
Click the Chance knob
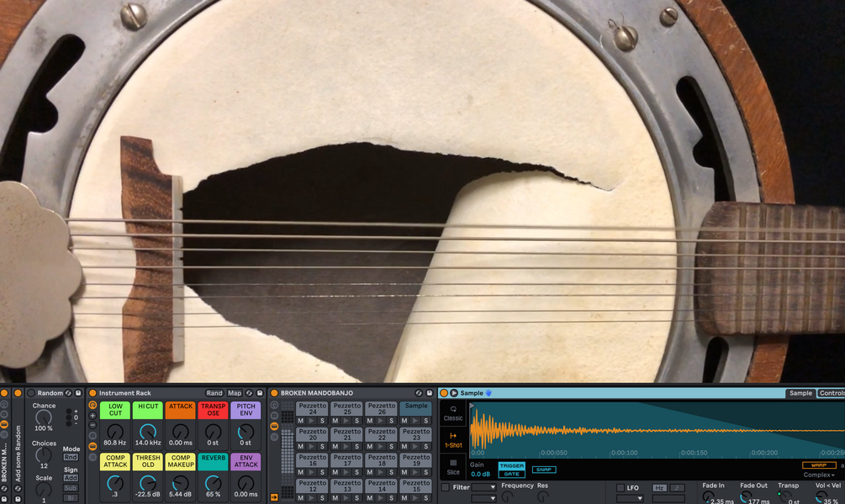click(x=44, y=417)
